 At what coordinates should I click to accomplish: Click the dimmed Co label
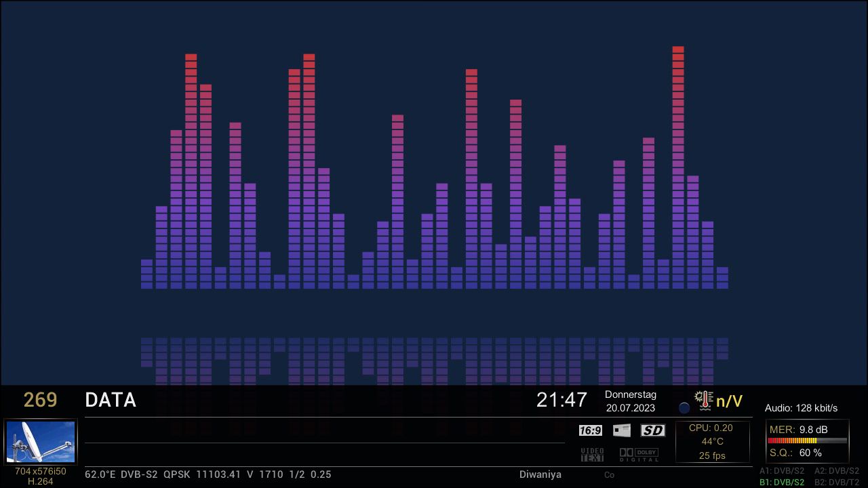[609, 475]
